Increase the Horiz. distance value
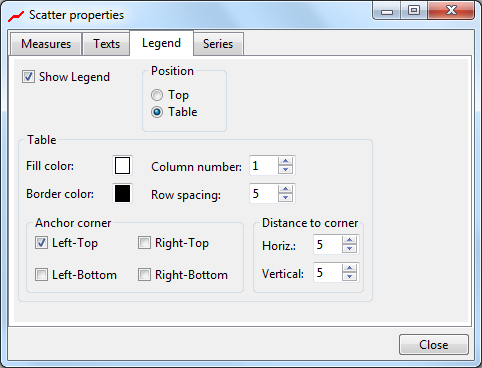The height and width of the screenshot is (368, 482). 349,240
